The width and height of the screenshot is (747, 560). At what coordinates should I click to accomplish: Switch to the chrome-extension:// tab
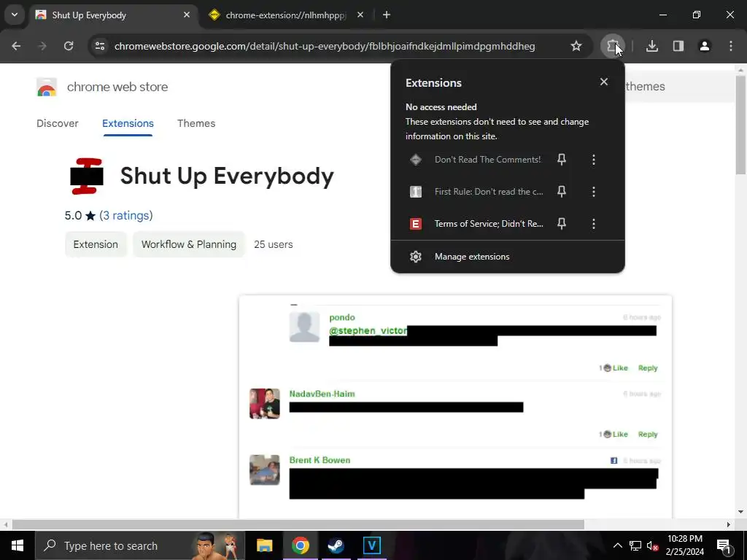(x=286, y=15)
